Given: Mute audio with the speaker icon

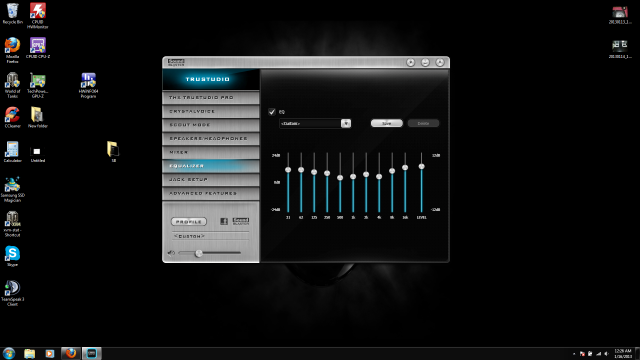Looking at the screenshot, I should pyautogui.click(x=171, y=253).
